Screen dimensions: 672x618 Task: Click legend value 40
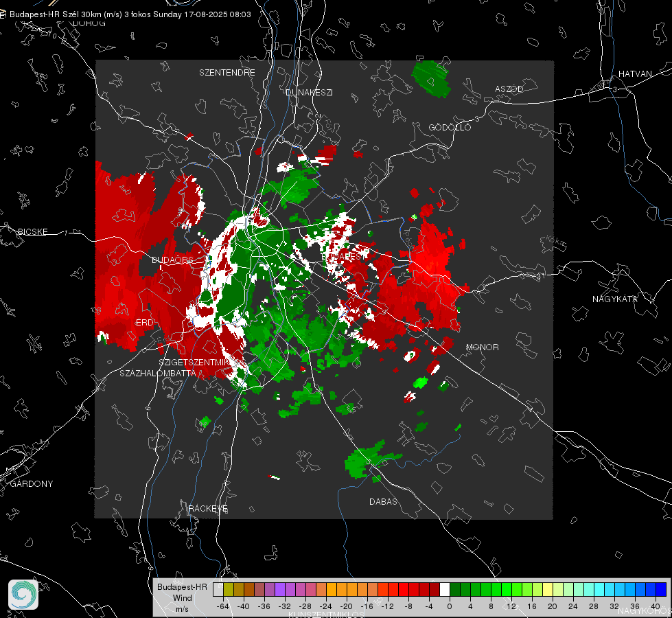[655, 606]
